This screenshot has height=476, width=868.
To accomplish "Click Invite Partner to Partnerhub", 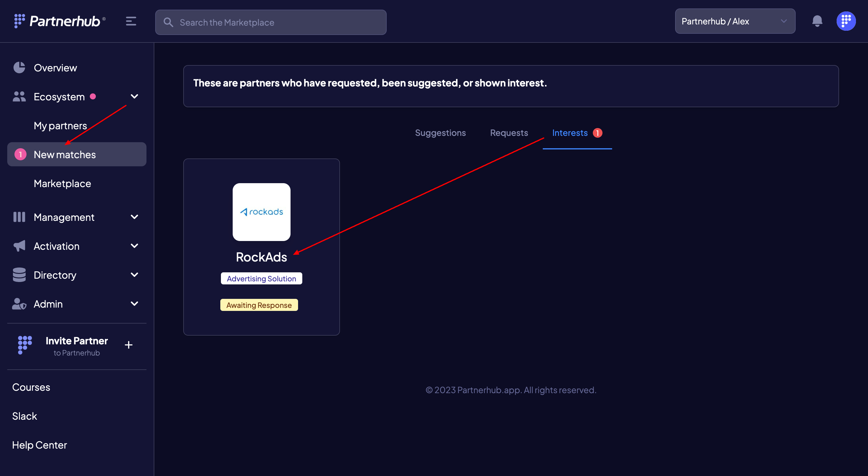I will (77, 346).
